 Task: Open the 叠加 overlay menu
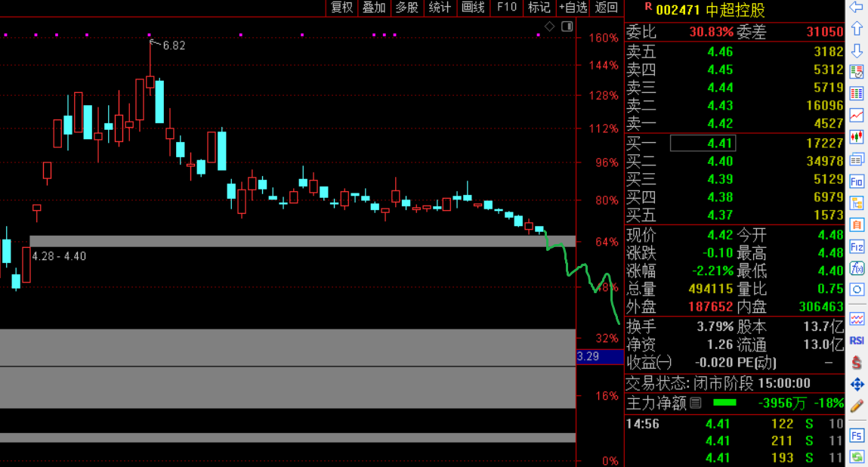coord(374,8)
